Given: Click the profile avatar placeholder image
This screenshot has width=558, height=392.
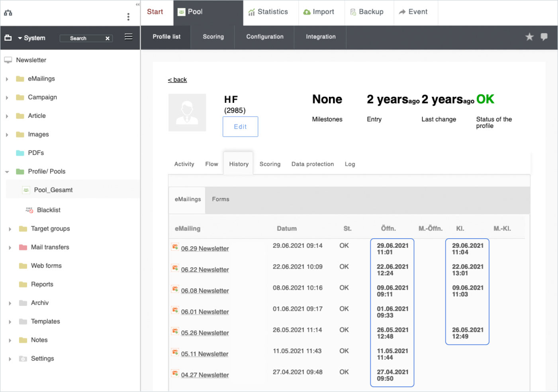Looking at the screenshot, I should [187, 113].
